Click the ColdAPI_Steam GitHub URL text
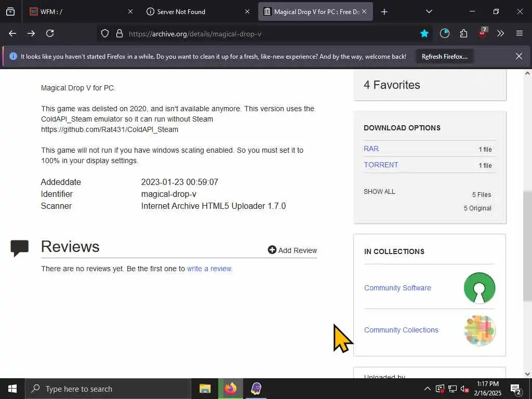 pos(110,129)
